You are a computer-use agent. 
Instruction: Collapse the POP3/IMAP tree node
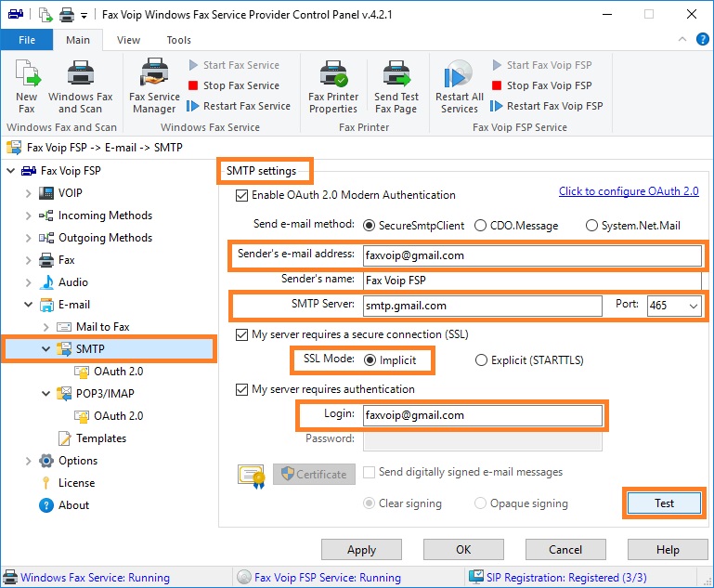click(x=46, y=394)
